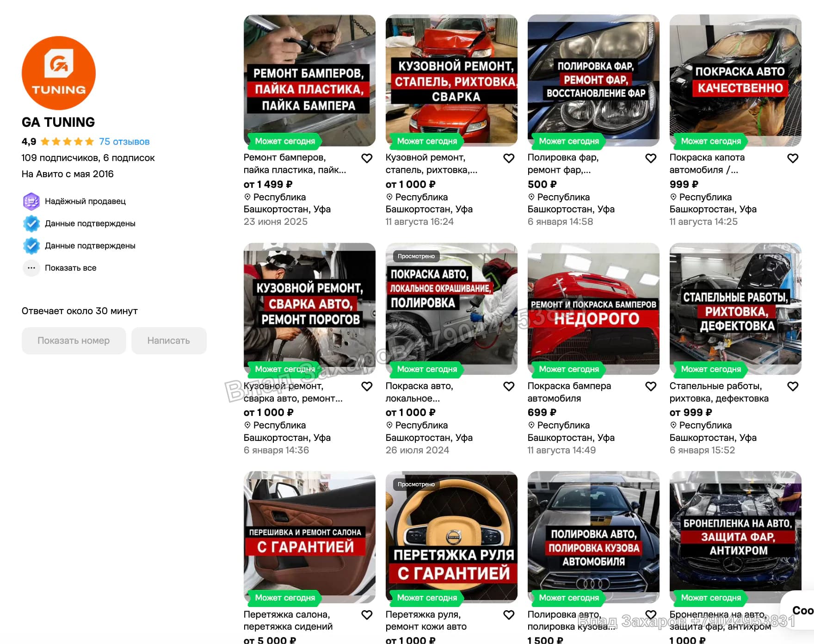Open the 'Кузовной ремонт, стапель, рихтовка' title
The height and width of the screenshot is (644, 814).
[432, 164]
